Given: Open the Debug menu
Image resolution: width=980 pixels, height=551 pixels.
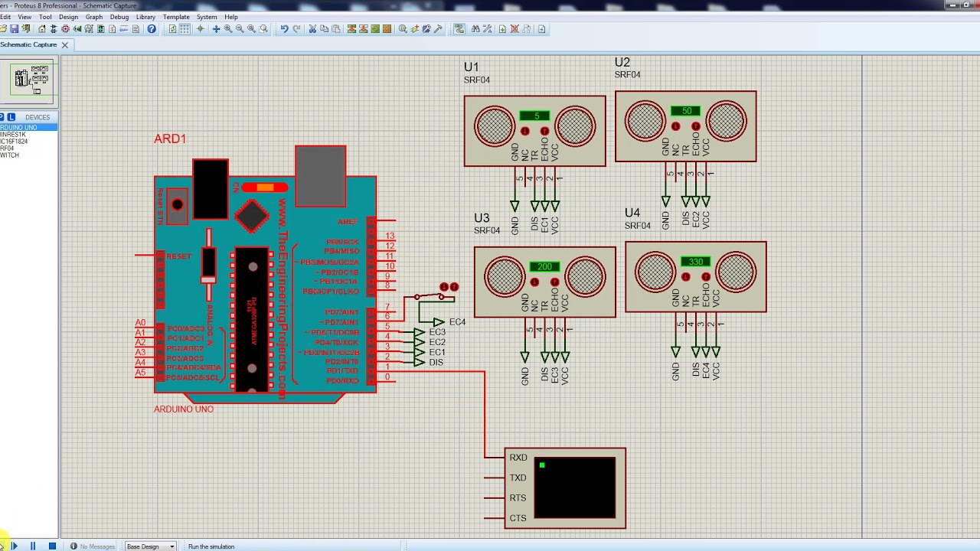Looking at the screenshot, I should pyautogui.click(x=119, y=17).
